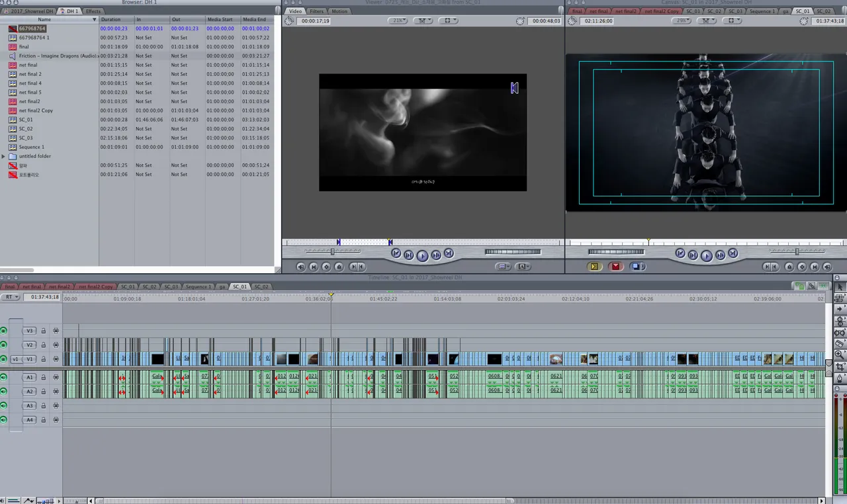Image resolution: width=847 pixels, height=504 pixels.
Task: Expand the untitled folder bin
Action: tap(3, 156)
